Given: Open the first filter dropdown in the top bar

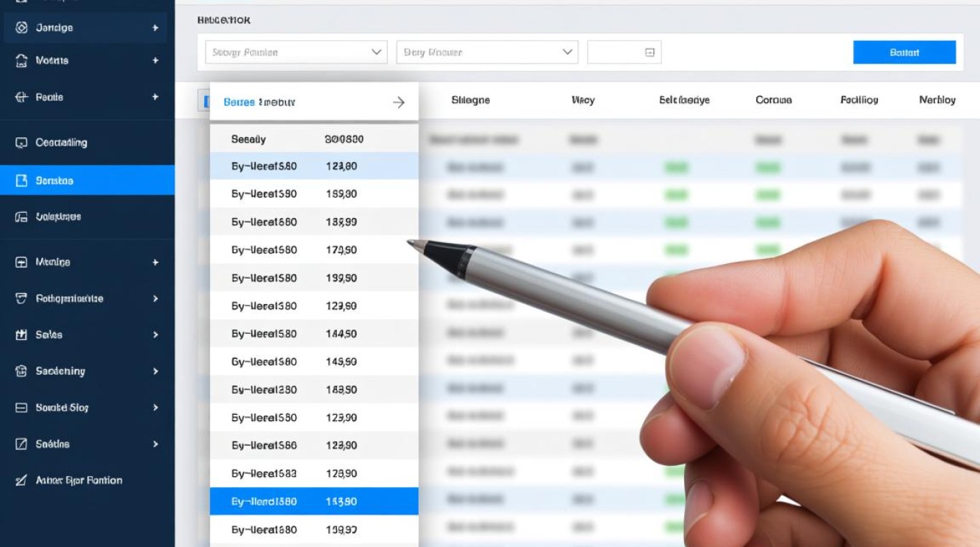Looking at the screenshot, I should coord(295,53).
